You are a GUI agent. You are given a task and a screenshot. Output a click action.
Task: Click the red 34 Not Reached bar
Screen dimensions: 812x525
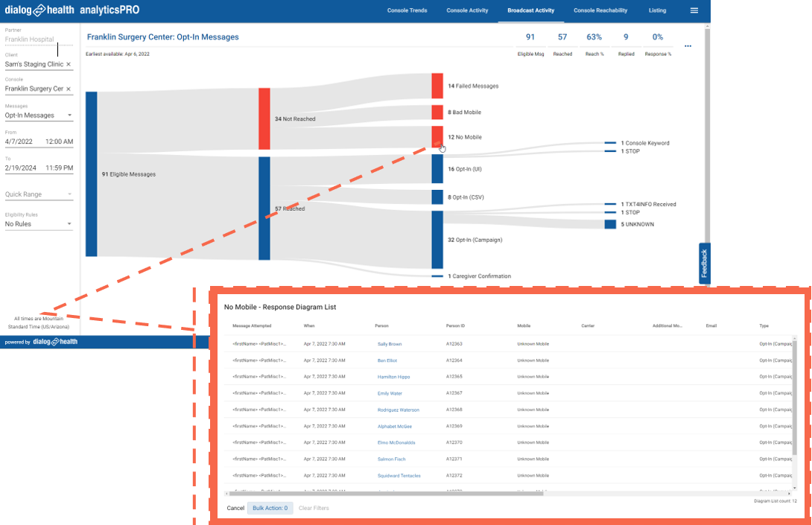point(264,118)
